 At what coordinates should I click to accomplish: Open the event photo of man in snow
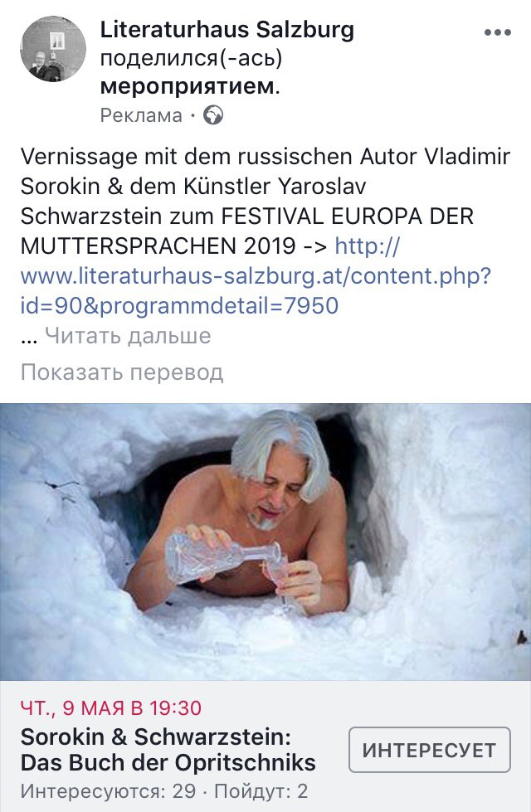click(x=265, y=542)
